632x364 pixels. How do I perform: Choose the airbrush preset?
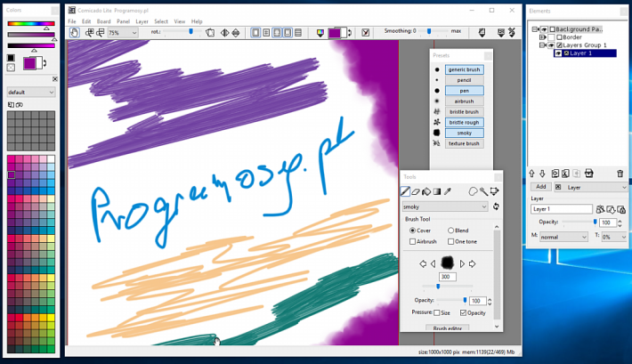coord(465,101)
